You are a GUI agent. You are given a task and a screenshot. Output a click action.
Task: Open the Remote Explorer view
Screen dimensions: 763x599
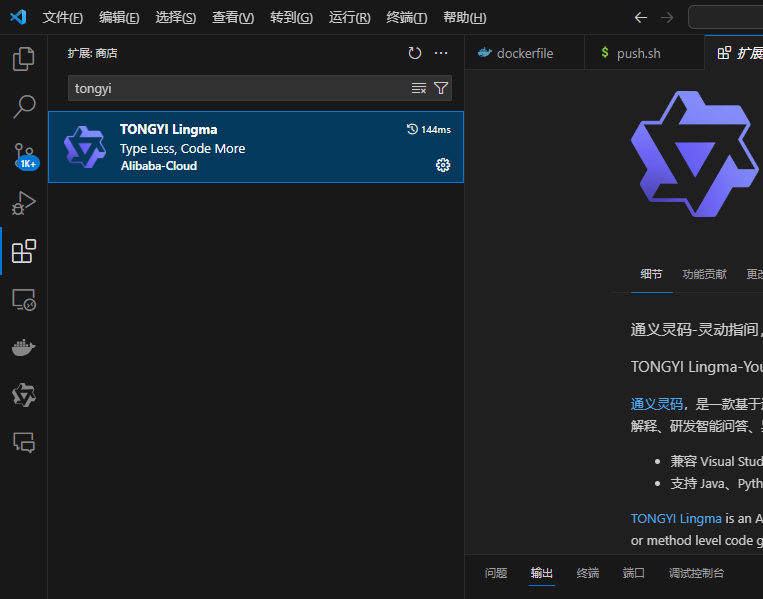click(23, 299)
